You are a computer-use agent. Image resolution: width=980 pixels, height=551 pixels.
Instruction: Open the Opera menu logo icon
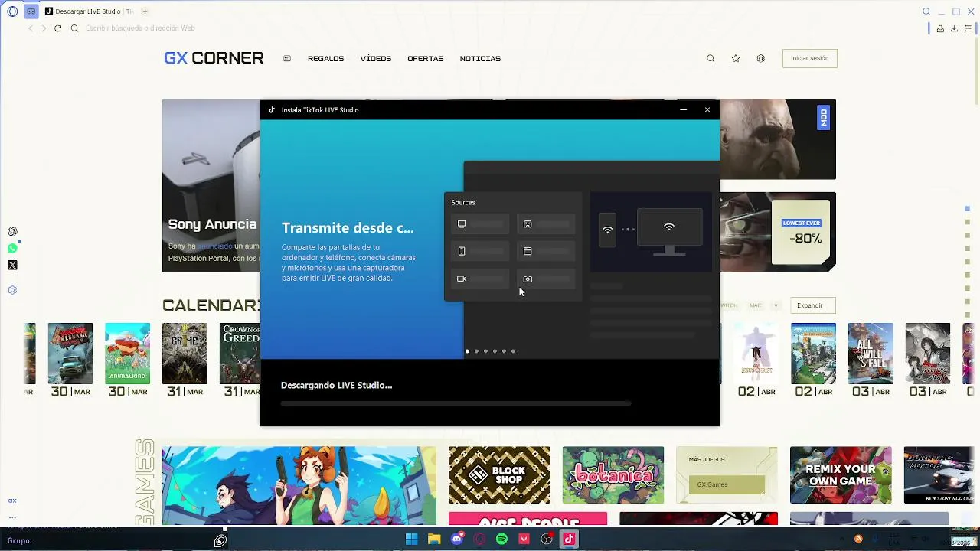12,11
